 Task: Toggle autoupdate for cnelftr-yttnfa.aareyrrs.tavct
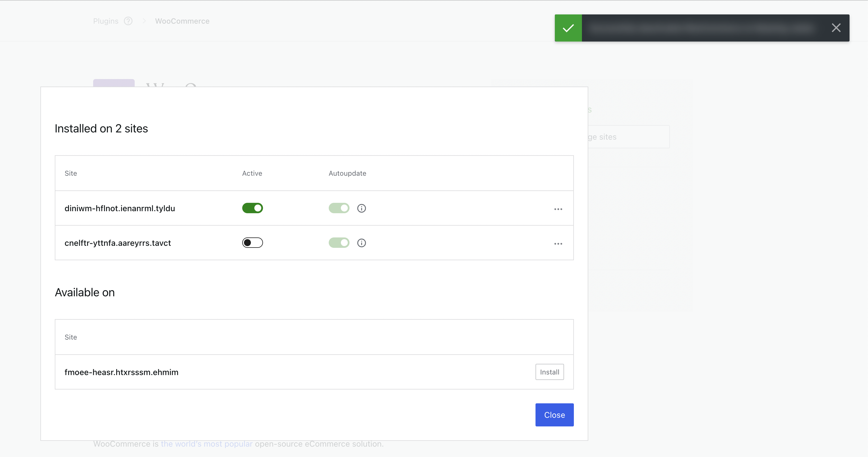coord(339,243)
